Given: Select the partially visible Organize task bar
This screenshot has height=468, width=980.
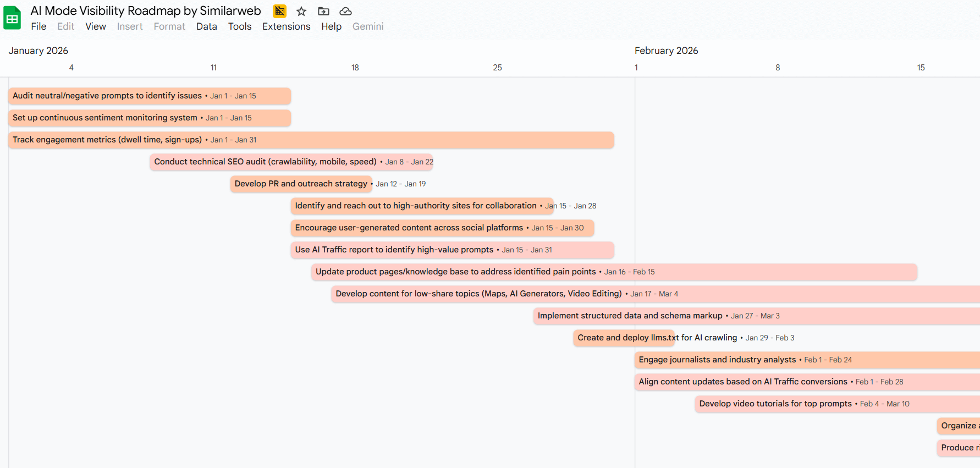Looking at the screenshot, I should (x=959, y=426).
